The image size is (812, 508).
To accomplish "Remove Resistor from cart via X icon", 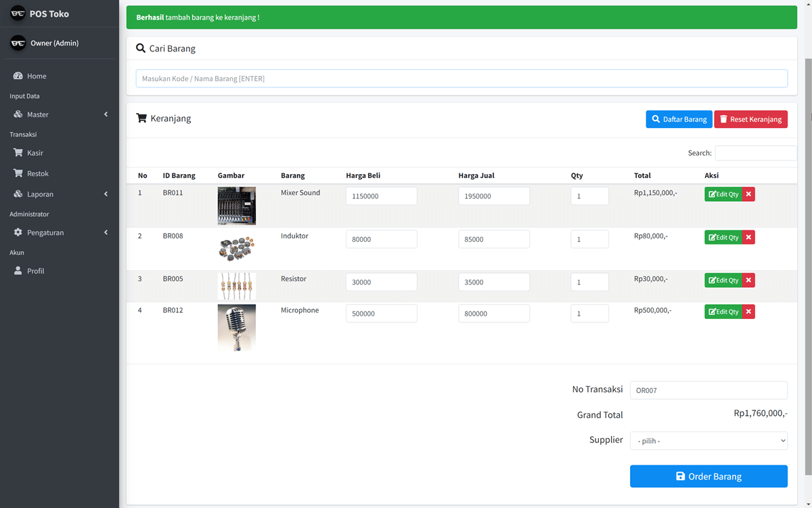I will [x=748, y=280].
